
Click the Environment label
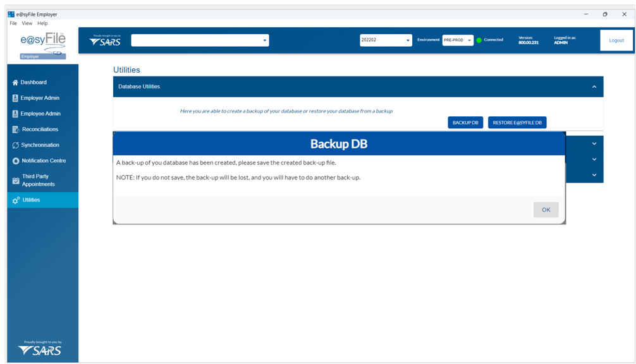click(x=429, y=40)
